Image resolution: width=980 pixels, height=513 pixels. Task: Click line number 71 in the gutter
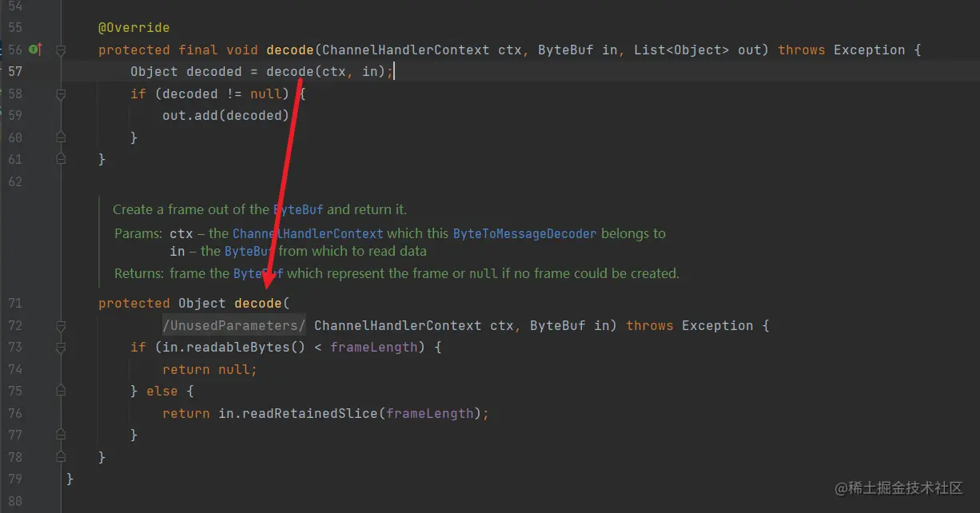tap(14, 303)
